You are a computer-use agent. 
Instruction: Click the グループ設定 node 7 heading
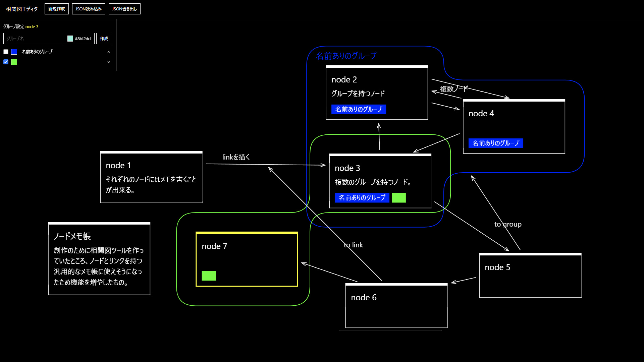21,26
